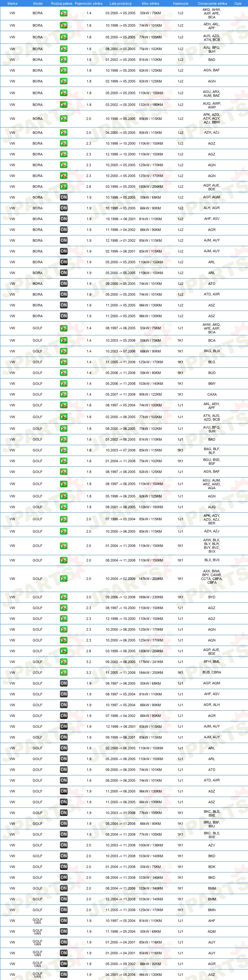Click the Model column header
Viewport: 248px width, 980px height.
click(x=38, y=3)
